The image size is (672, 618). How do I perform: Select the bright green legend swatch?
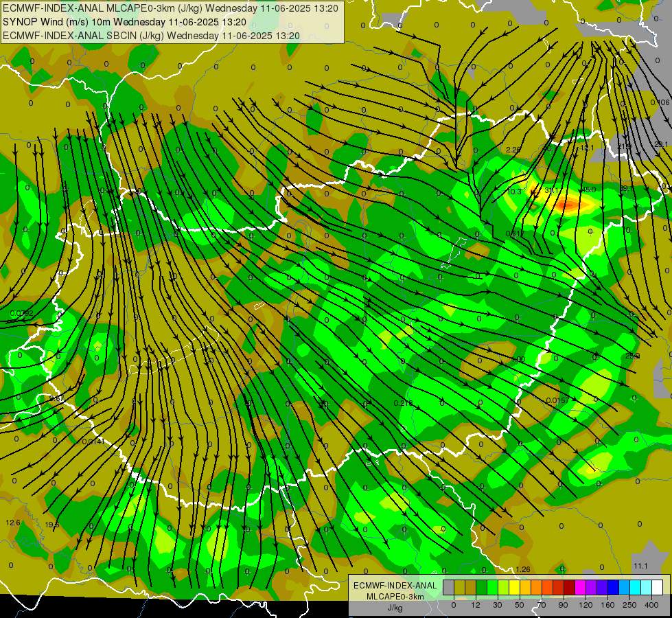pos(493,587)
